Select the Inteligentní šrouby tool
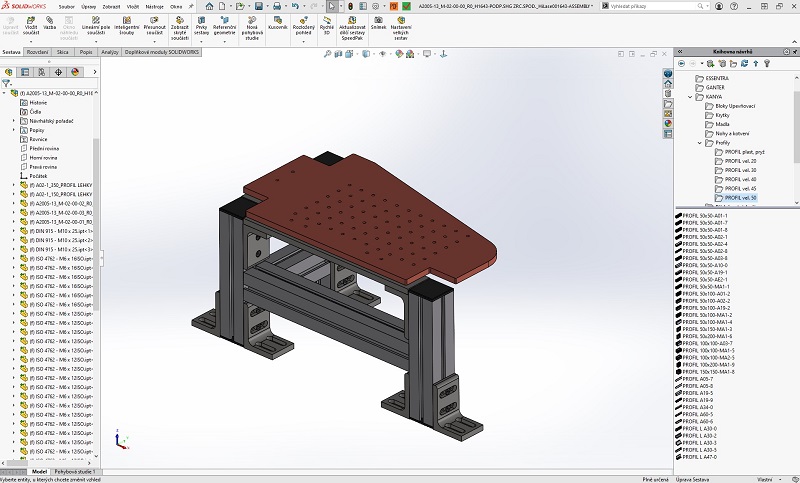This screenshot has width=800, height=483. point(126,22)
